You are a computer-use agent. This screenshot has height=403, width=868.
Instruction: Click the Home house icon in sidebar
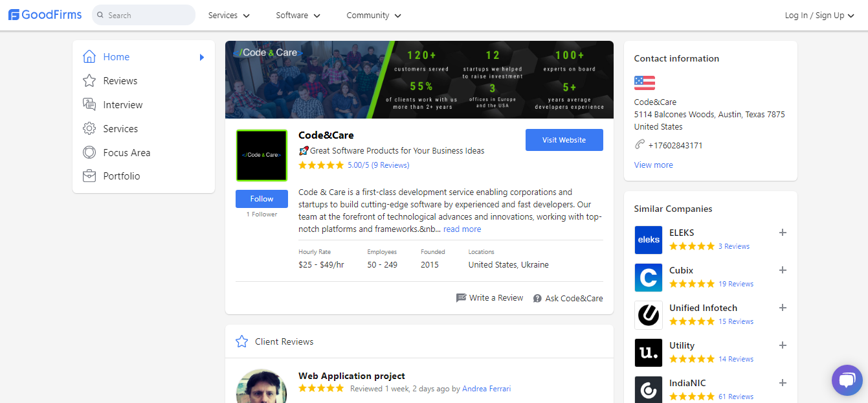[x=89, y=57]
